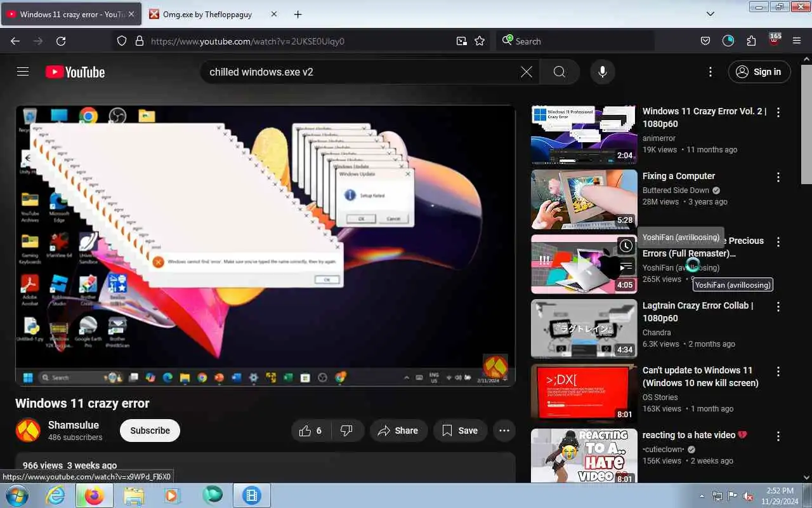Launch Internet Explorer from taskbar
Image resolution: width=812 pixels, height=508 pixels.
56,495
